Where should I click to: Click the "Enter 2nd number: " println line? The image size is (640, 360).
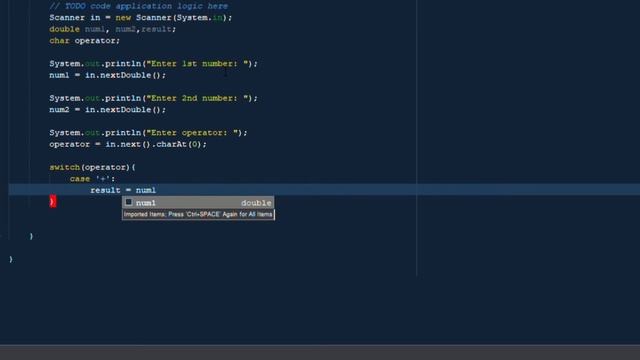[153, 98]
